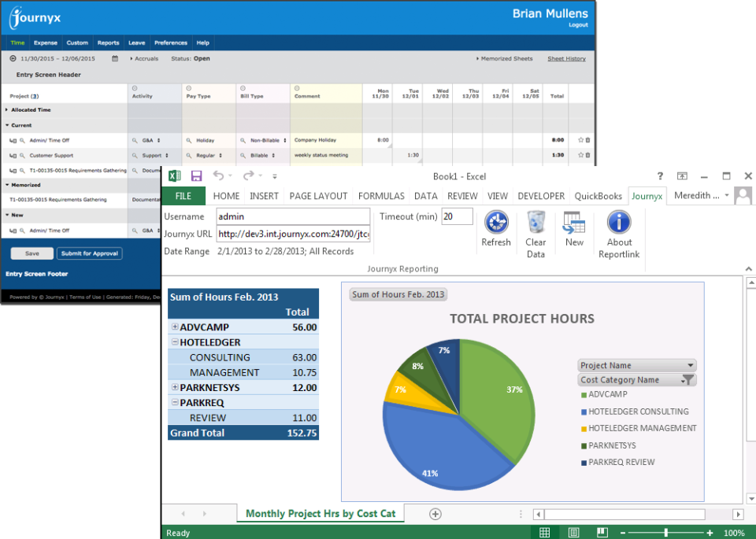The width and height of the screenshot is (756, 539).
Task: Collapse the Memorized section in Journyx
Action: pos(7,185)
